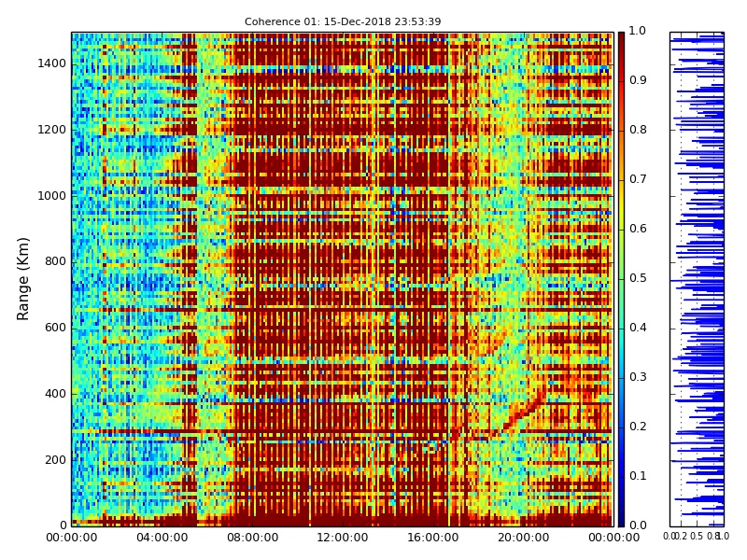Click the 400 range tick label

click(55, 394)
